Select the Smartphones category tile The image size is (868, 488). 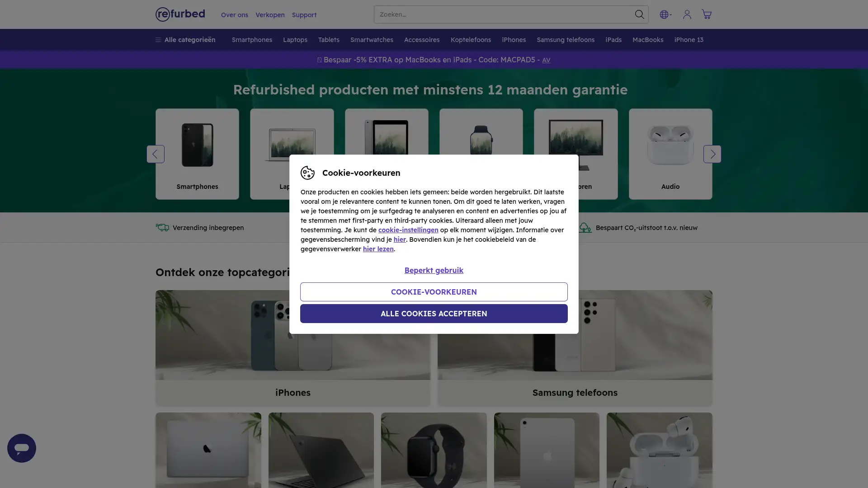(x=197, y=154)
